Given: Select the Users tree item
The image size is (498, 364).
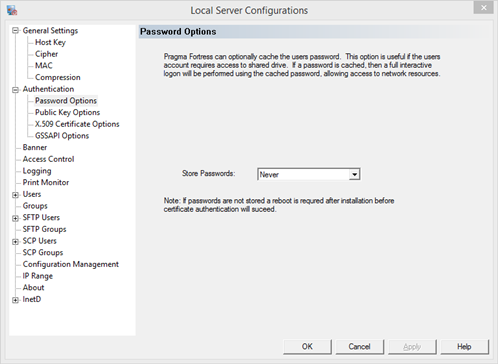Looking at the screenshot, I should click(x=32, y=194).
